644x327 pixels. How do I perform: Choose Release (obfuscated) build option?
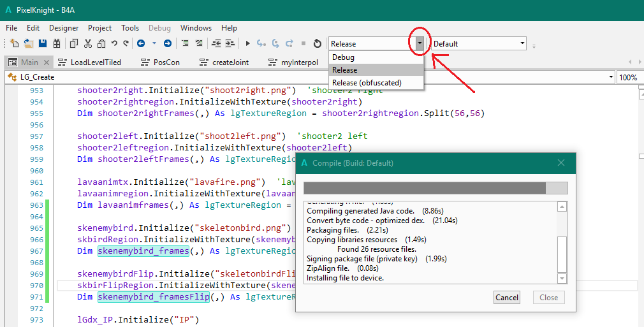point(367,83)
